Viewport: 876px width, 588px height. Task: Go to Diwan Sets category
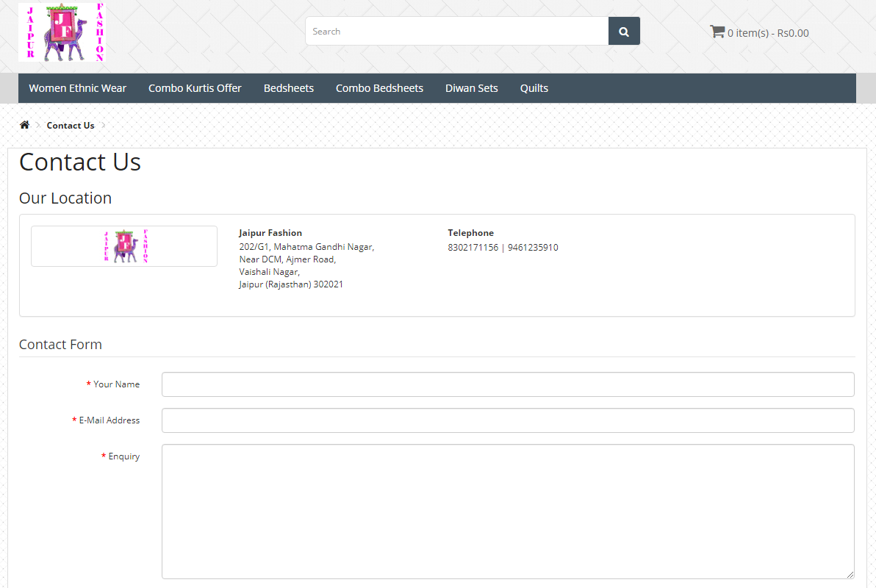tap(471, 88)
